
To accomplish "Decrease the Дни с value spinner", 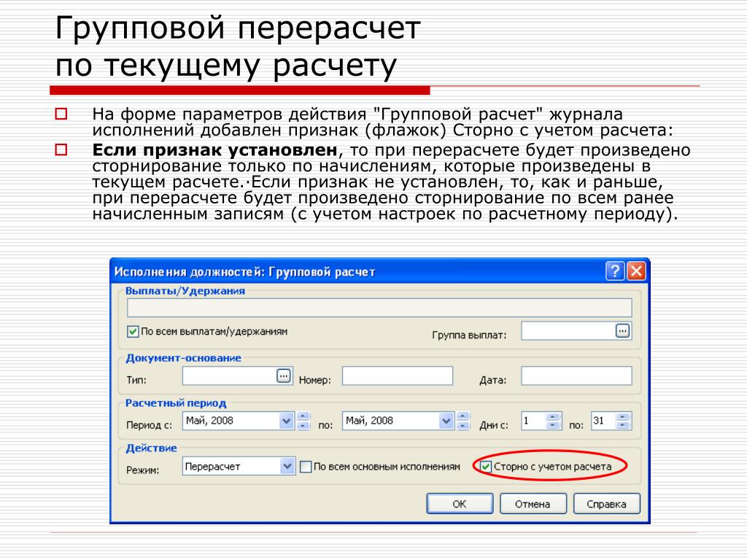I will [x=553, y=425].
